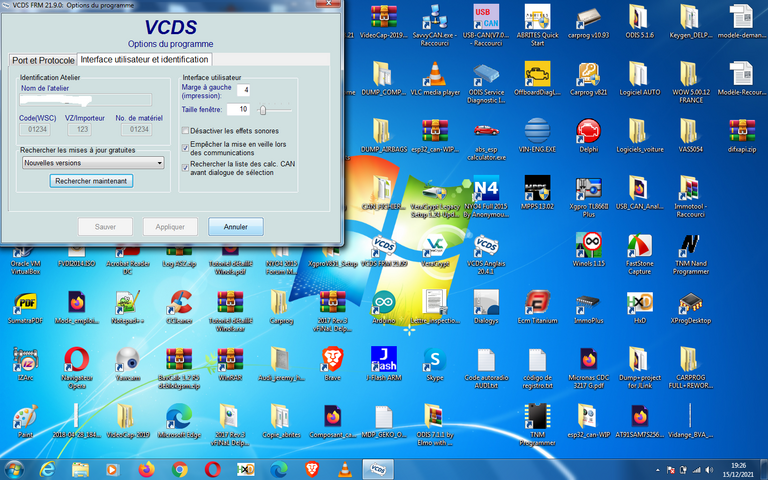Select the Carprog v821 icon
Viewport: 768px width, 480px height.
point(588,79)
